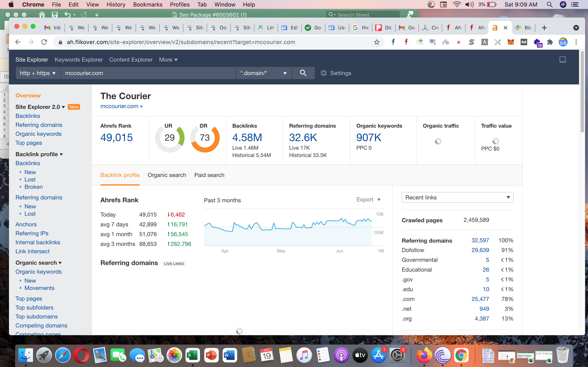Open Referring IPs in the sidebar
Screen dimensions: 588x367
[x=32, y=233]
